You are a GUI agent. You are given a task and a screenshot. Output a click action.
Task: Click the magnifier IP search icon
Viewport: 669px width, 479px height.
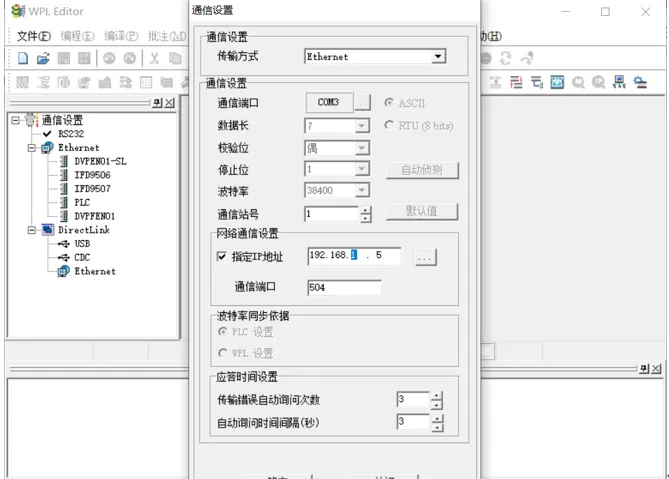599,82
